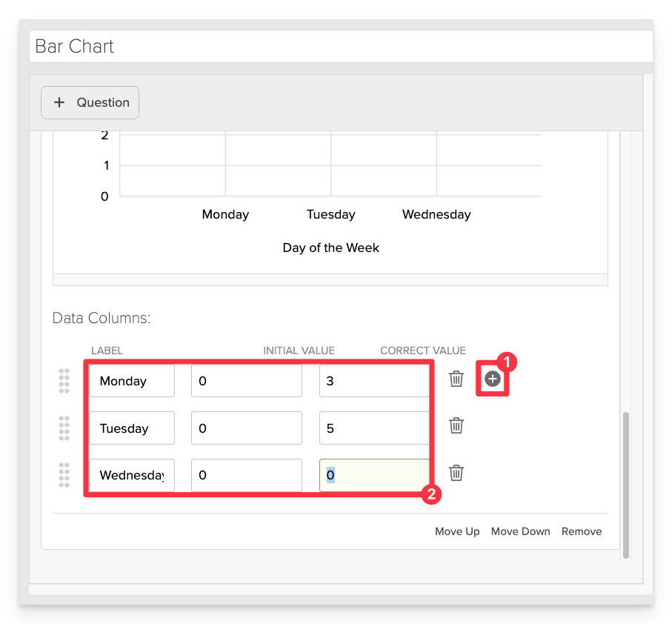This screenshot has height=624, width=672.
Task: Click the add data column plus icon
Action: [493, 379]
